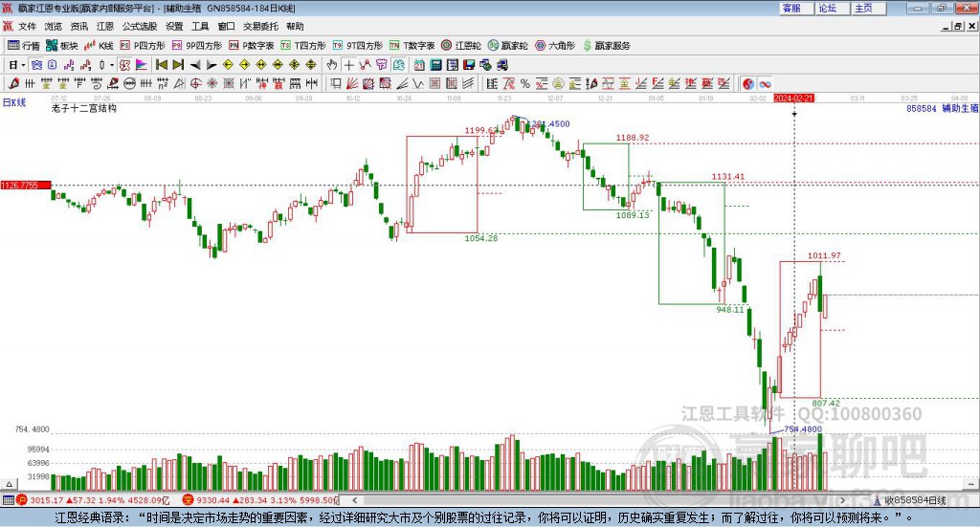980x527 pixels.
Task: Select the rectangle box drawing tool
Action: [335, 83]
